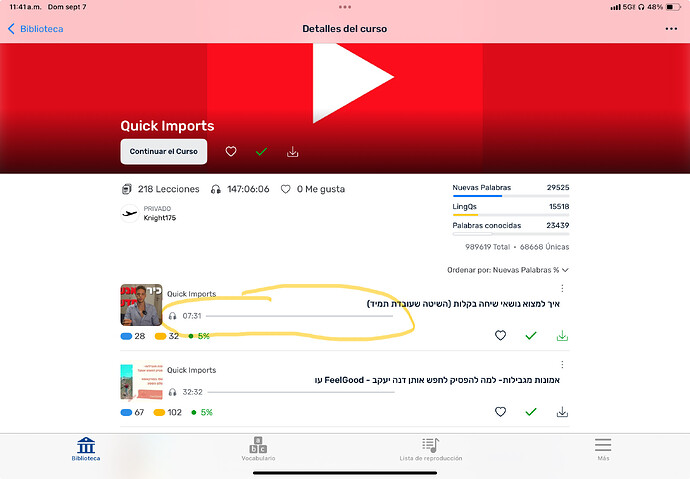The height and width of the screenshot is (479, 690).
Task: Download the 32:32 FeelGood lesson
Action: [562, 412]
